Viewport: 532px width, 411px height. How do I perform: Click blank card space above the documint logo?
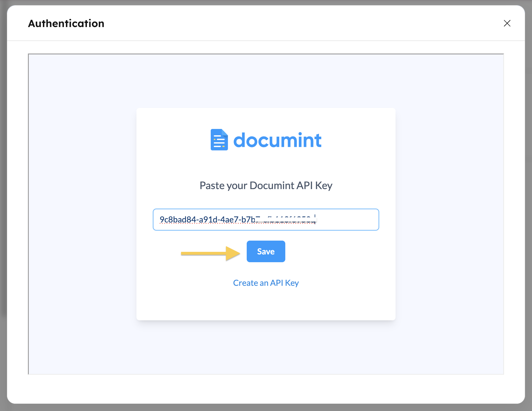(266, 118)
